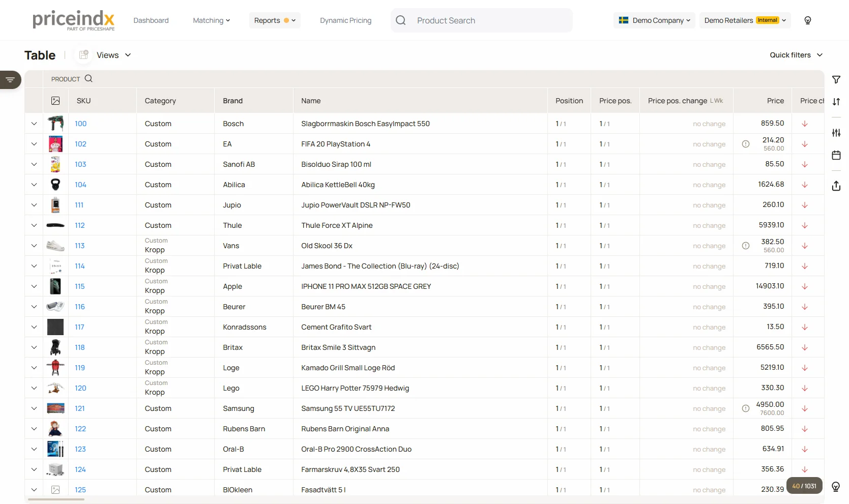Go to Dynamic Pricing

point(346,20)
